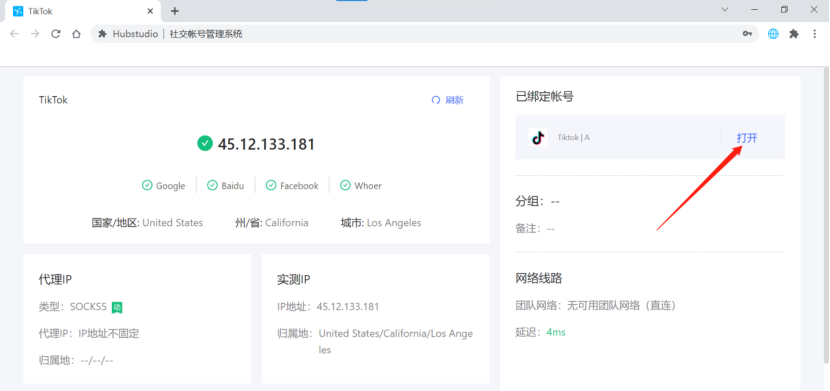Click the California state value
Viewport: 830px width, 391px height.
pos(286,223)
